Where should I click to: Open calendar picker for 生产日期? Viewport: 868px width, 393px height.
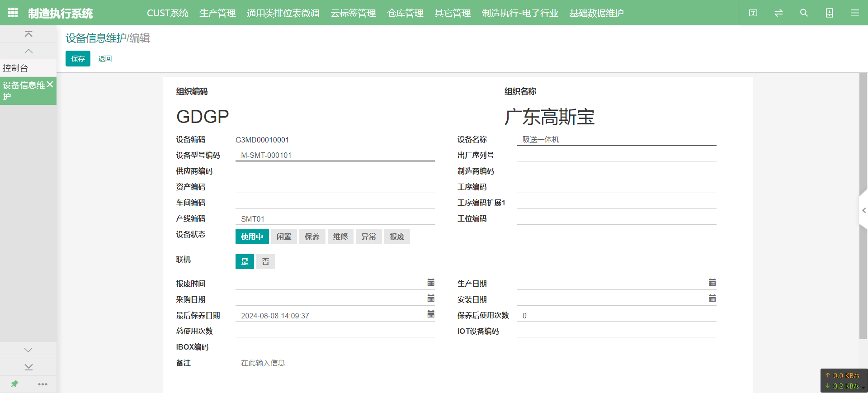(712, 282)
